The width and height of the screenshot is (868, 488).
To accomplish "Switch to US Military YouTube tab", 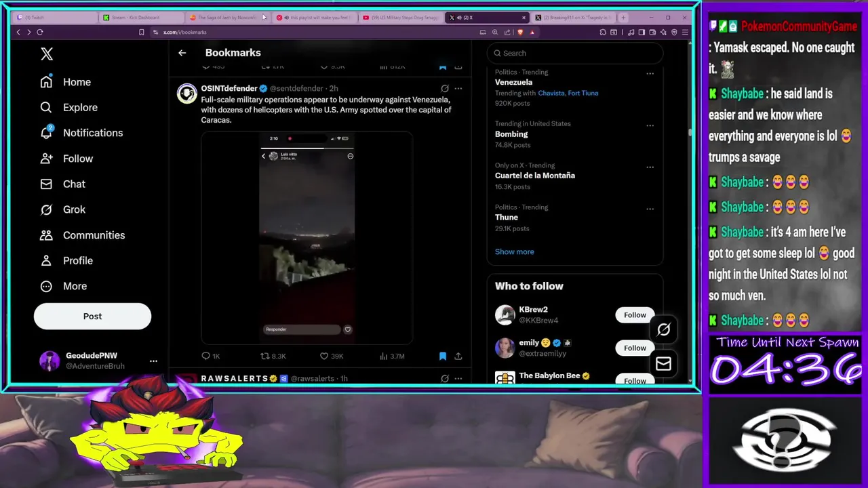I will 400,18.
